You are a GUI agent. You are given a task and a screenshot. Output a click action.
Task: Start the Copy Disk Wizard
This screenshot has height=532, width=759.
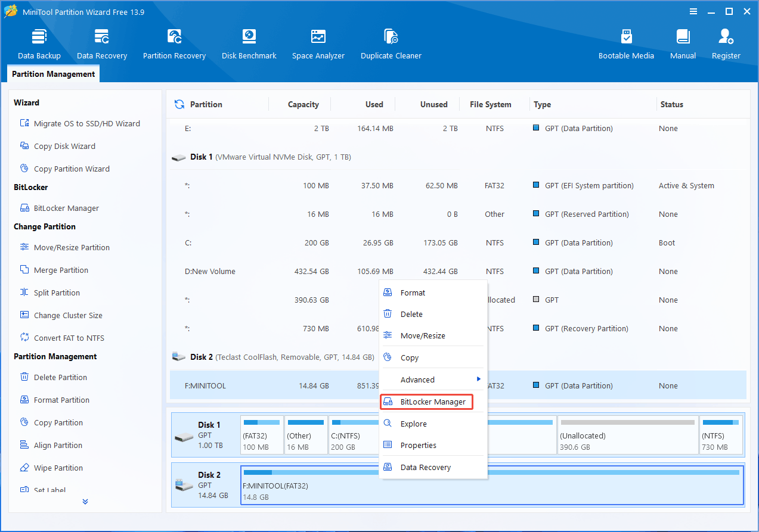pyautogui.click(x=57, y=146)
